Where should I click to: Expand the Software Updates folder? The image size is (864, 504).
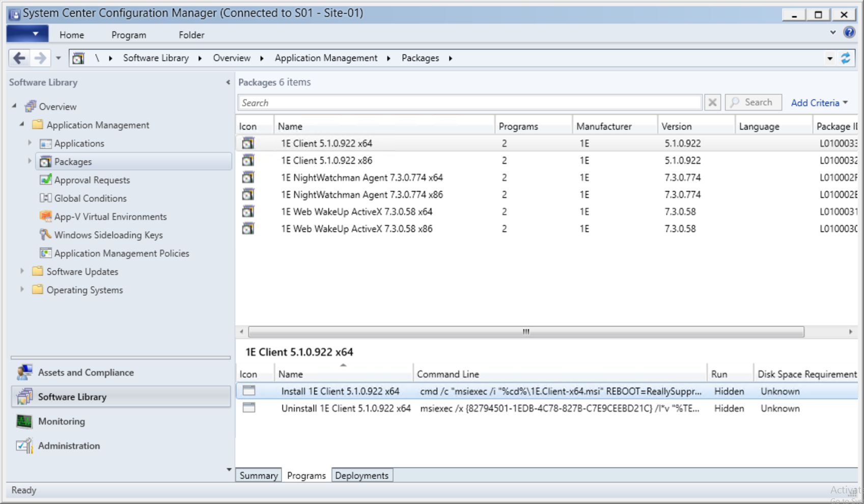click(x=22, y=271)
